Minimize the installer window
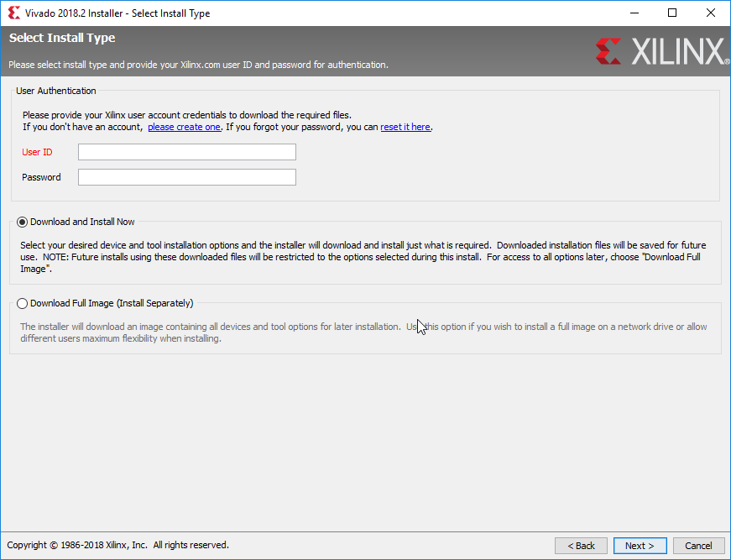 point(634,13)
